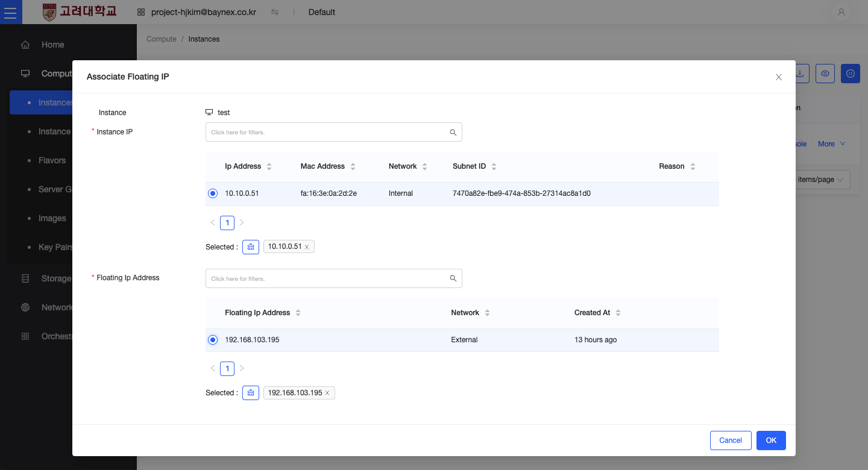Image resolution: width=868 pixels, height=470 pixels.
Task: Click the eye icon button in background toolbar
Action: (825, 74)
